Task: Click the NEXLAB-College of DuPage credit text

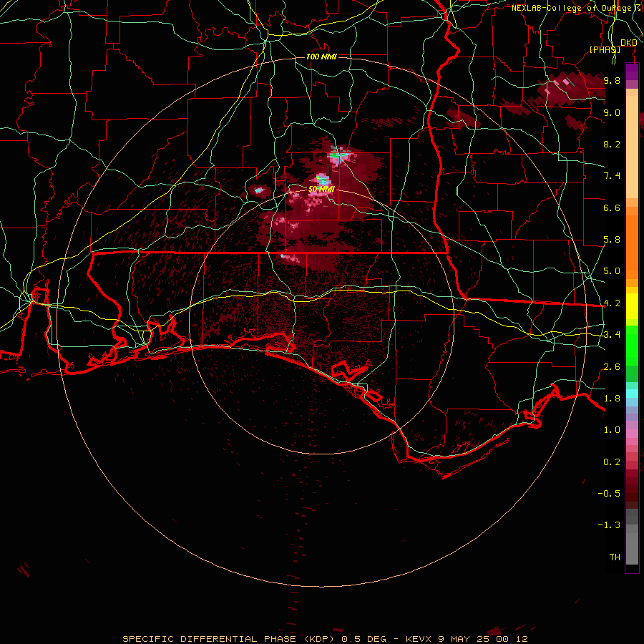Action: [x=573, y=8]
